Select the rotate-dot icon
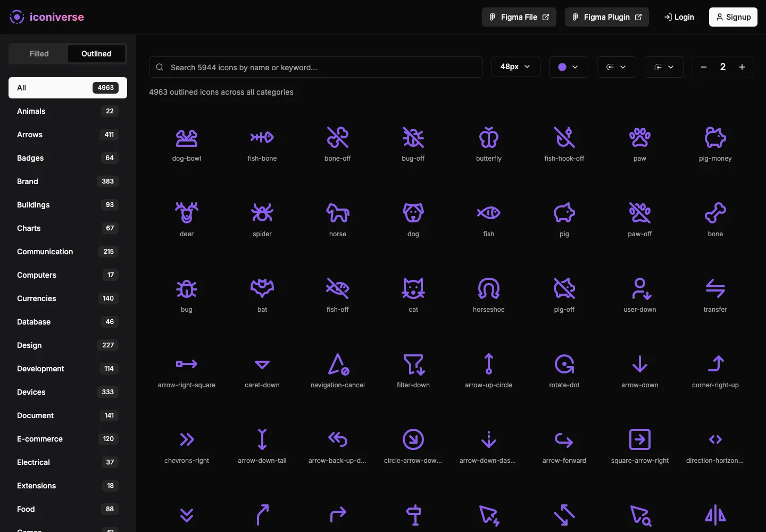Image resolution: width=766 pixels, height=532 pixels. click(x=564, y=364)
